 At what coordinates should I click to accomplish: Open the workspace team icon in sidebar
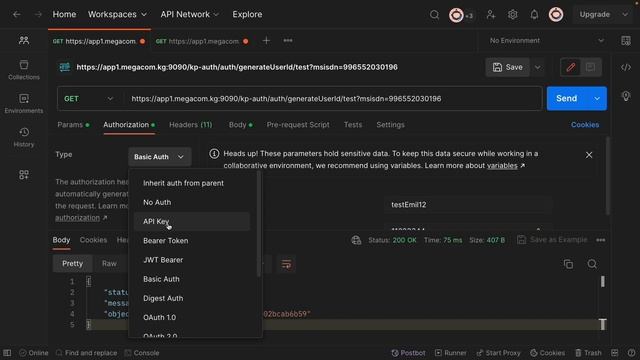click(24, 40)
